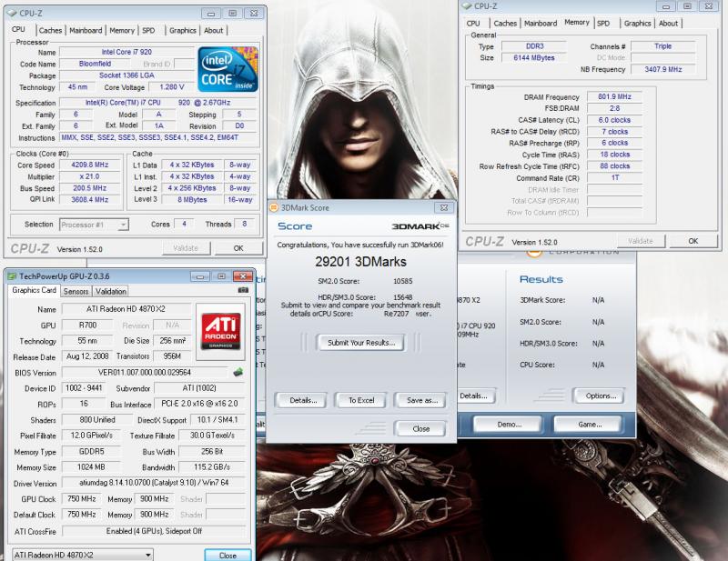Click the title bar icon of the CPU-Z processor window
Viewport: 728px width, 561px height.
pyautogui.click(x=13, y=13)
